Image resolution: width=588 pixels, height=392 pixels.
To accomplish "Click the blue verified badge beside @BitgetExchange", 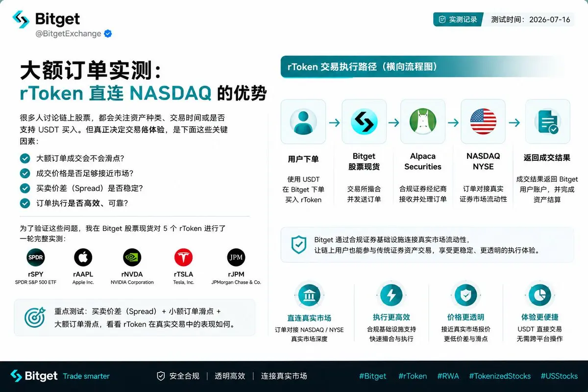I will click(x=108, y=34).
